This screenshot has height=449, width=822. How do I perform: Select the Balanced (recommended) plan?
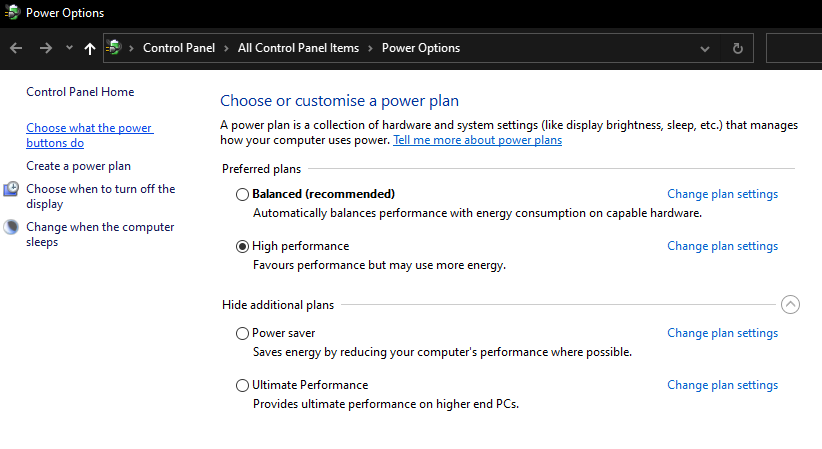pyautogui.click(x=242, y=195)
